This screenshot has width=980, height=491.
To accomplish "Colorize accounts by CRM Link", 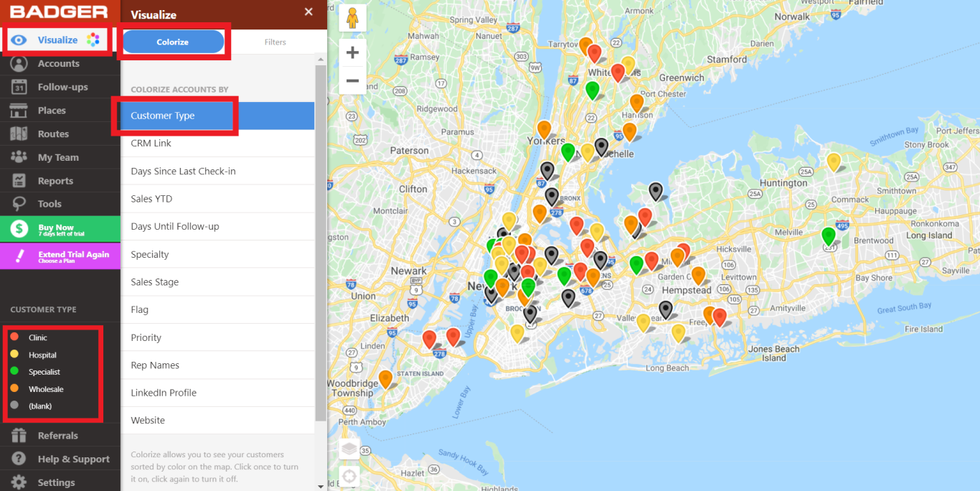I will point(217,144).
